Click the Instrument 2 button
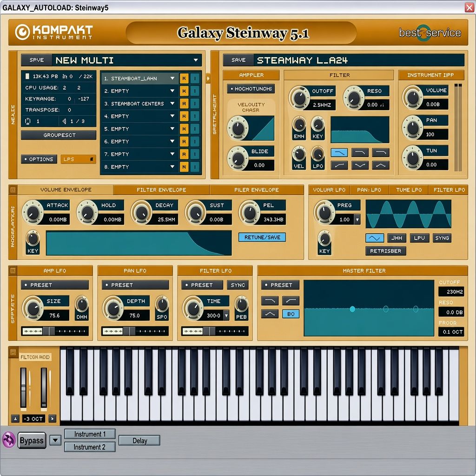This screenshot has width=476, height=476. 90,447
